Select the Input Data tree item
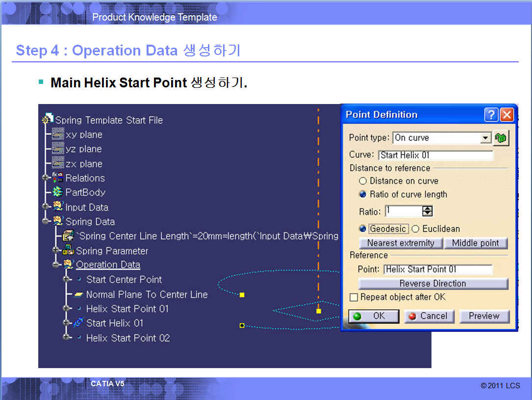The height and width of the screenshot is (400, 532). coord(87,207)
